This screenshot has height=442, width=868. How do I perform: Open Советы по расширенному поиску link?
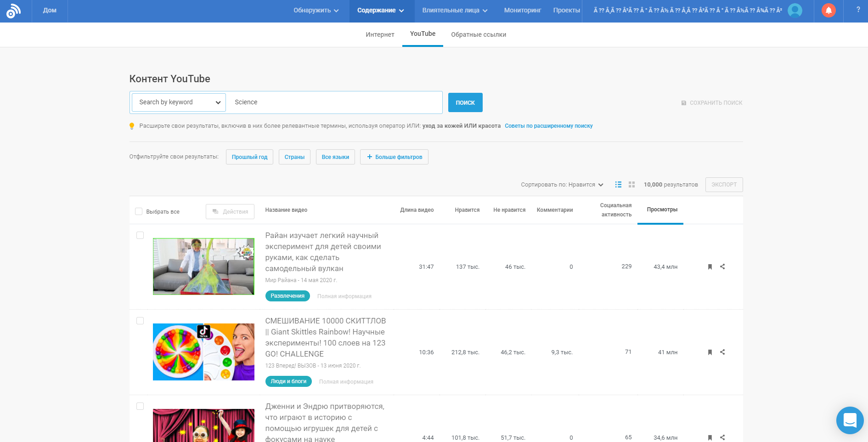[x=549, y=126]
